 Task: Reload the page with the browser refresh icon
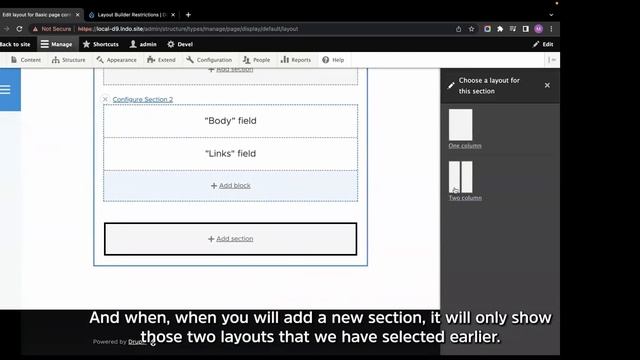pyautogui.click(x=19, y=29)
